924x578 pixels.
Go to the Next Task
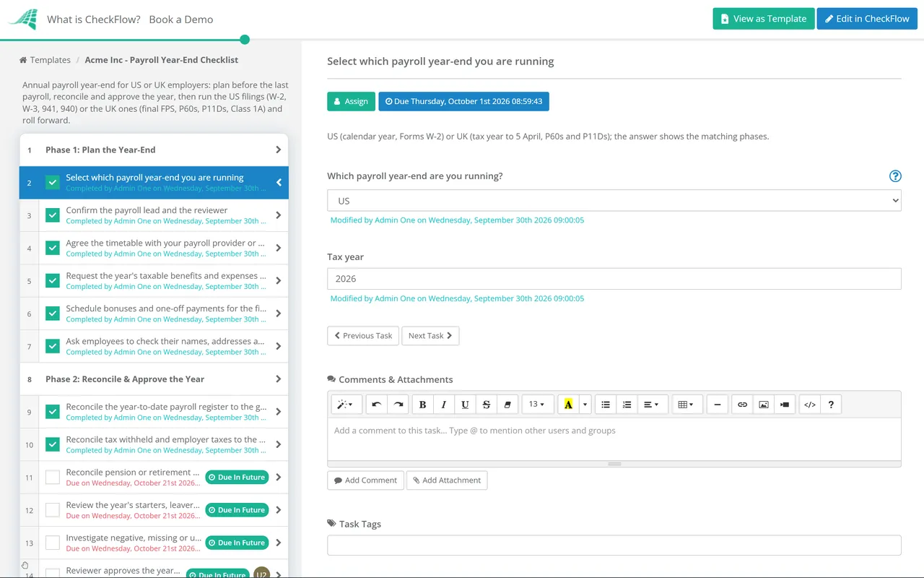coord(430,335)
